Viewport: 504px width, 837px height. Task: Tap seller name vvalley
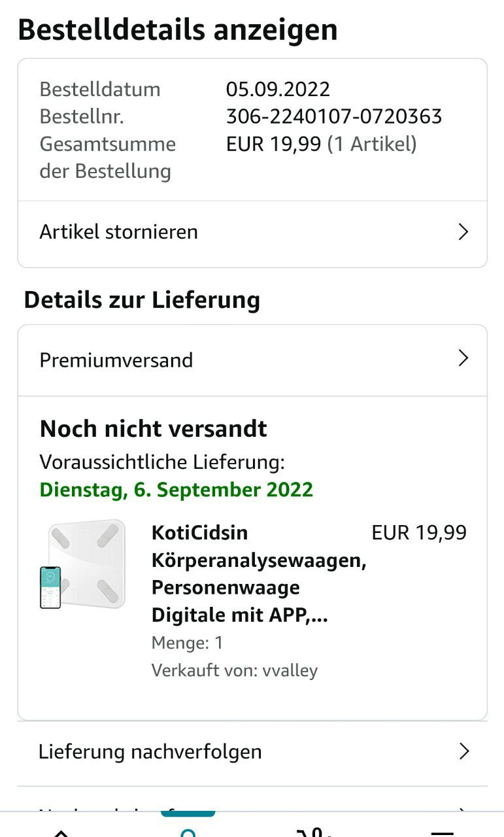pos(290,671)
